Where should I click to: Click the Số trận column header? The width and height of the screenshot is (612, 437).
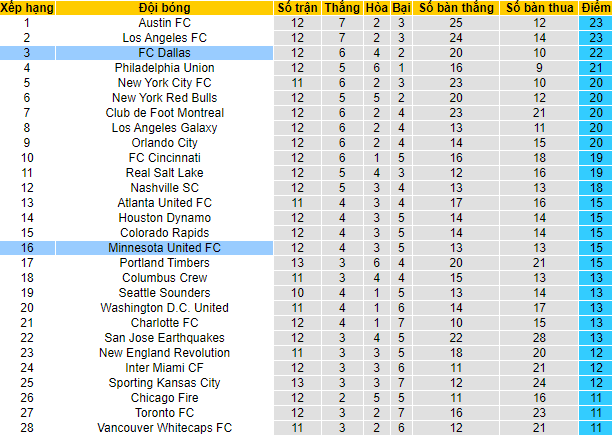(x=299, y=7)
